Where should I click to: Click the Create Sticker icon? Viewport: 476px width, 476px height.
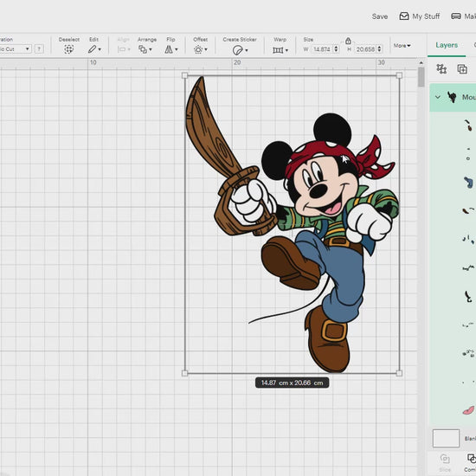(238, 50)
